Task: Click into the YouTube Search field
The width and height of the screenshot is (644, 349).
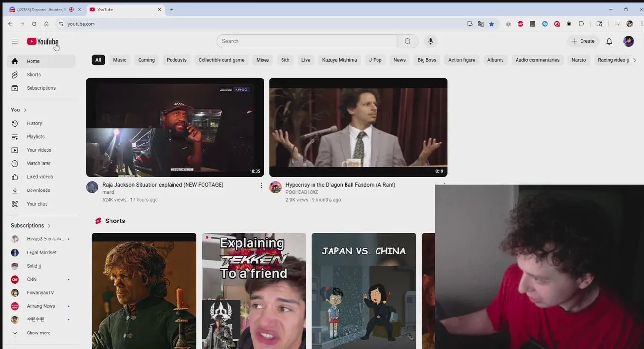Action: coord(307,41)
